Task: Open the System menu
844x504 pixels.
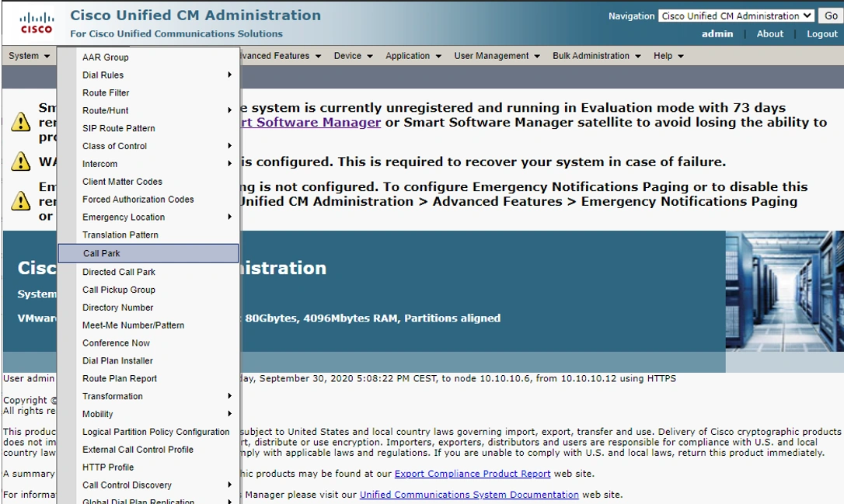Action: point(29,55)
